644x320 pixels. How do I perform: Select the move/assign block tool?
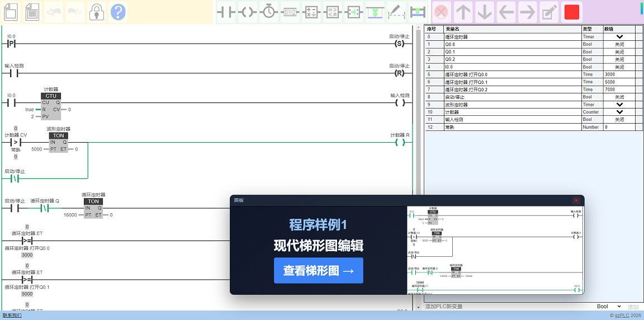pos(354,12)
